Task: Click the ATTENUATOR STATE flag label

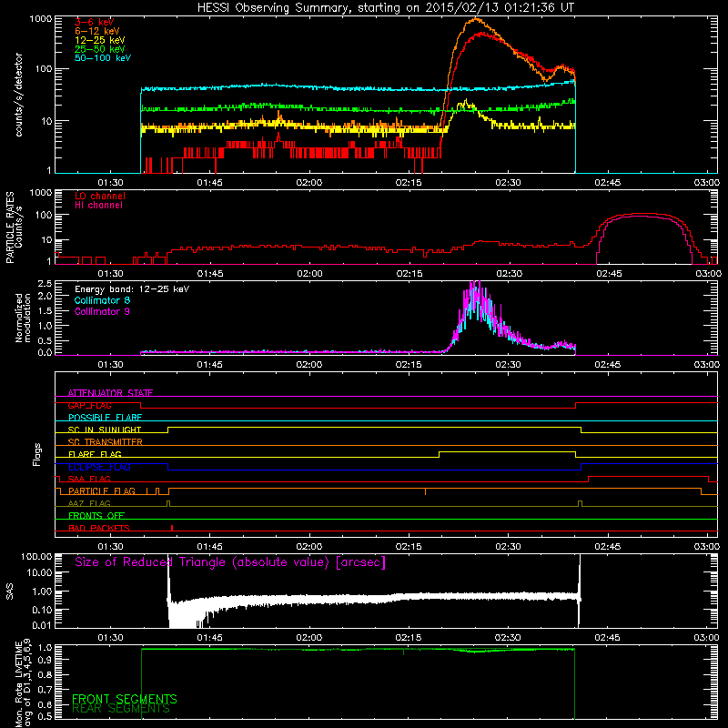Action: coord(110,393)
